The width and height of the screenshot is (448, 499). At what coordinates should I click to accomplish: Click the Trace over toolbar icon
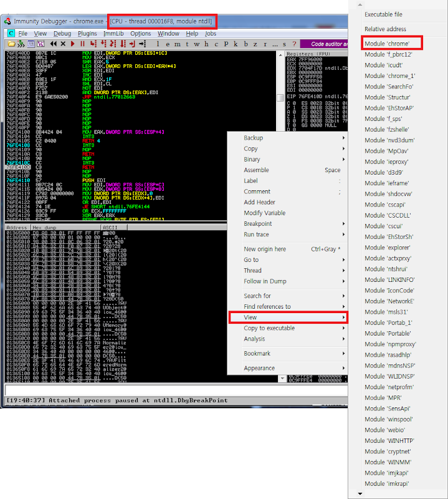pos(123,44)
